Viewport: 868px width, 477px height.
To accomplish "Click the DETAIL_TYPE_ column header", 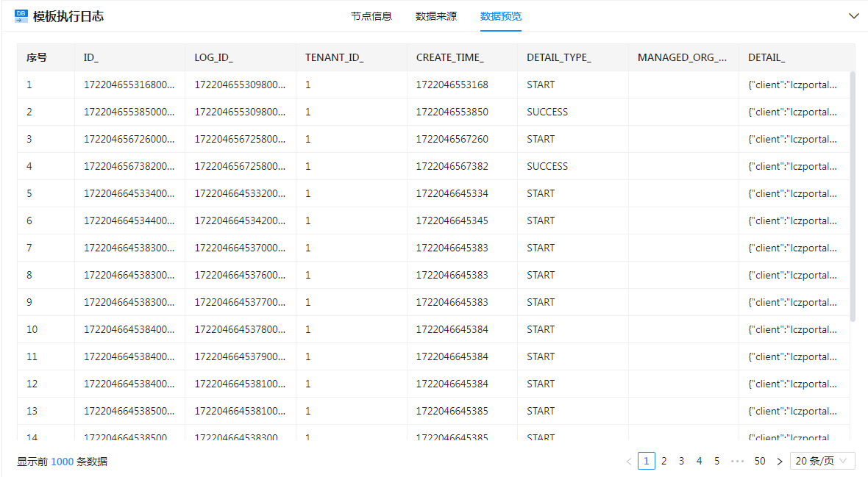I will [x=559, y=57].
